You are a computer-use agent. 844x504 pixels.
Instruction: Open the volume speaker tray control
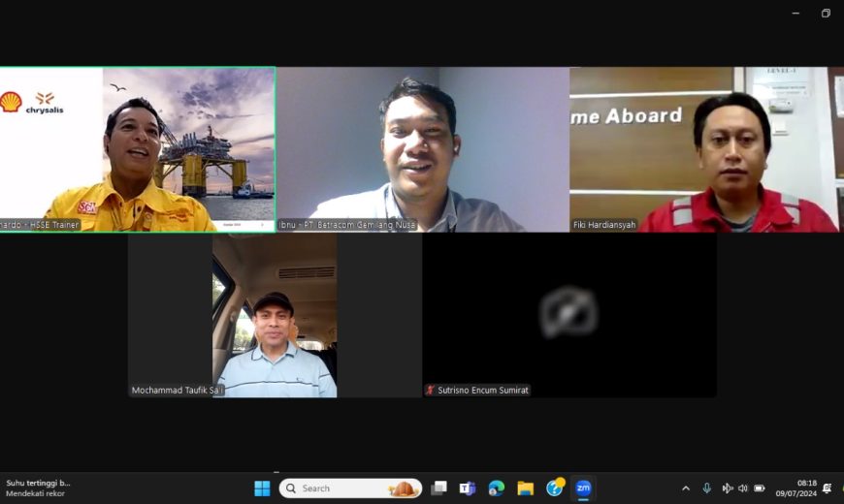click(x=743, y=488)
